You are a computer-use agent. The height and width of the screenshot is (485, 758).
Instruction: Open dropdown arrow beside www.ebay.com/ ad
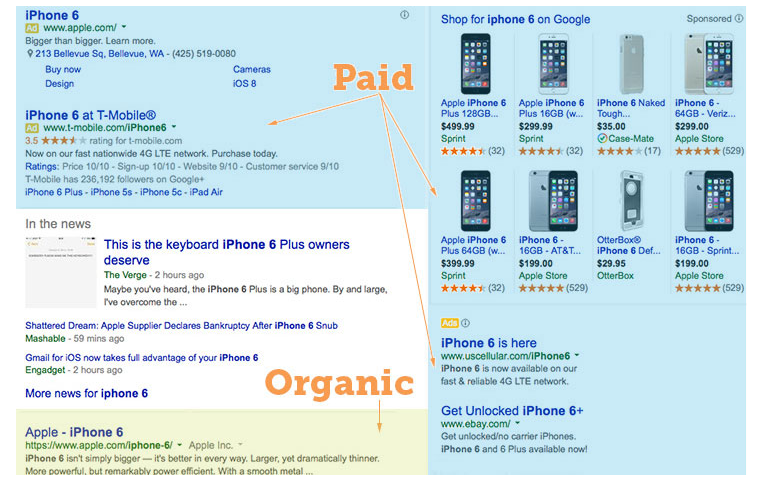pos(518,423)
